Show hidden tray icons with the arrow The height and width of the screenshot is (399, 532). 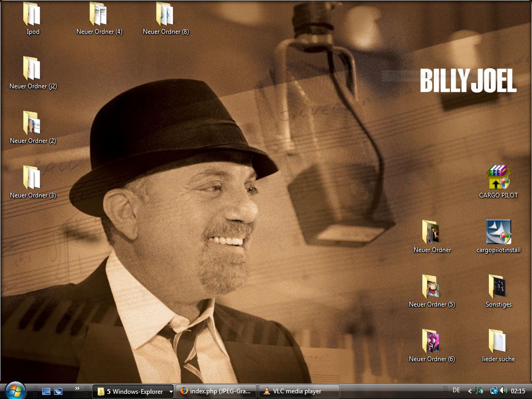tap(470, 391)
